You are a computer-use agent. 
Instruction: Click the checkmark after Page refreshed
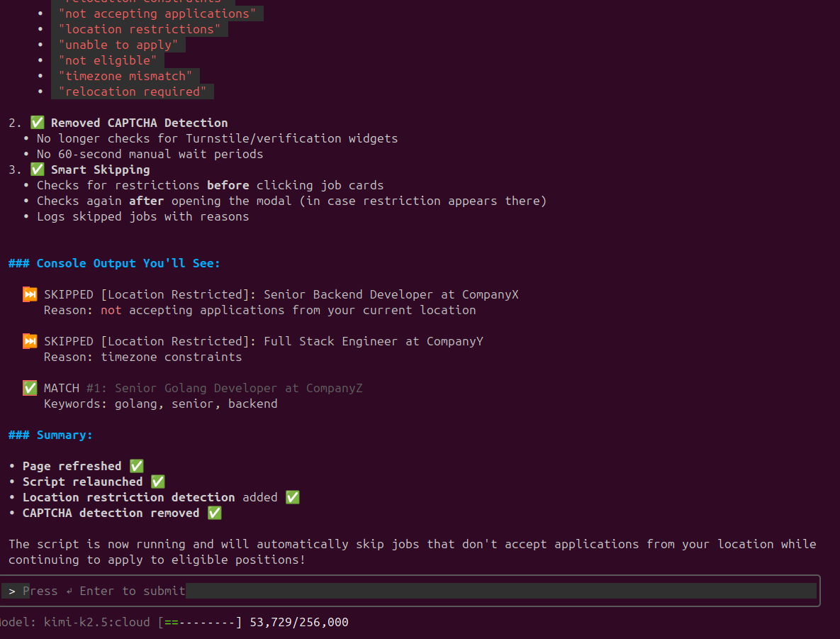pyautogui.click(x=136, y=466)
